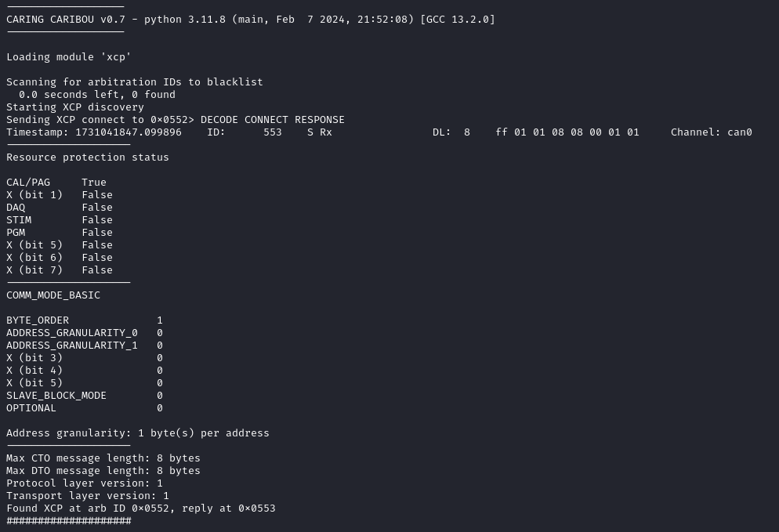
Task: Click the "Found XCP at arb ID" line
Action: (x=141, y=508)
